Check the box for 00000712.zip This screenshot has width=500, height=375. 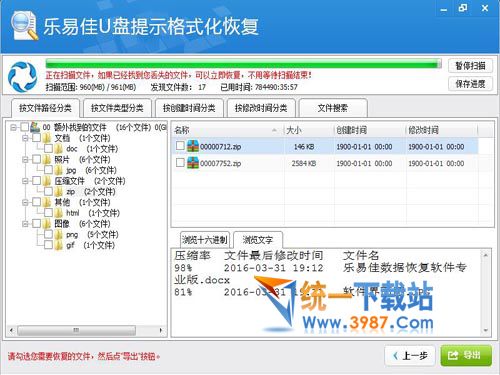click(x=180, y=146)
